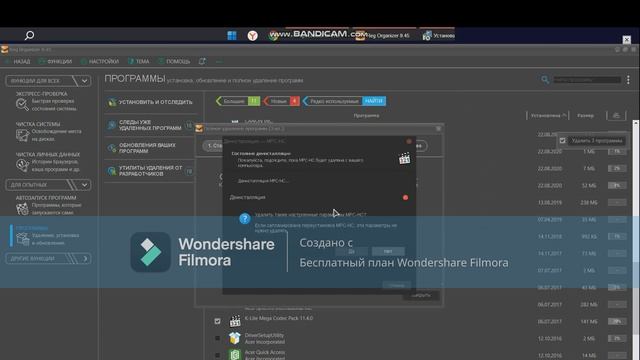640x360 pixels.
Task: Click the K-Lite Mega Codec Pack icon
Action: (x=235, y=321)
